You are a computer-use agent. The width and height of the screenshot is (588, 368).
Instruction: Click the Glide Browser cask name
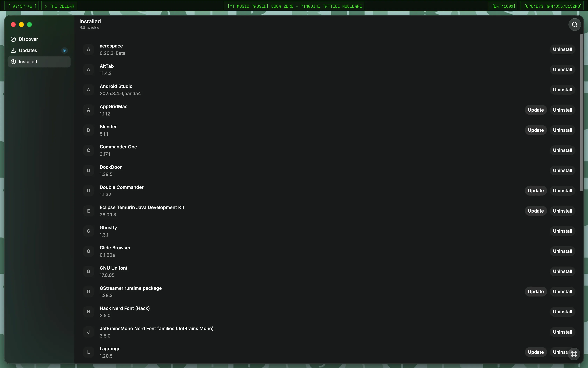coord(115,248)
